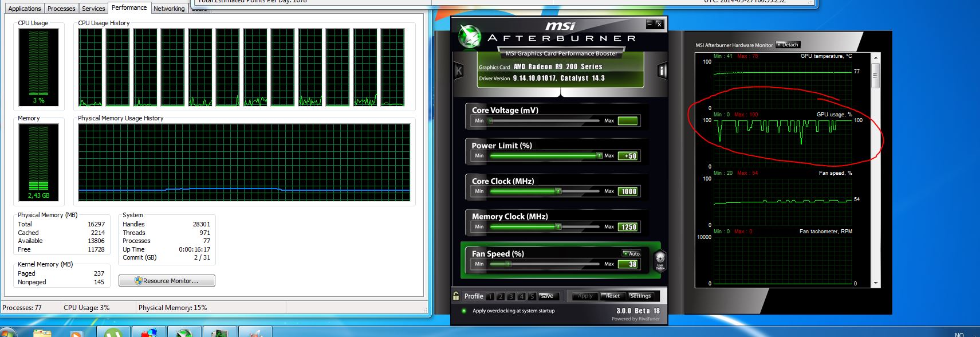Click the Fan Speed slider handle

[x=509, y=264]
